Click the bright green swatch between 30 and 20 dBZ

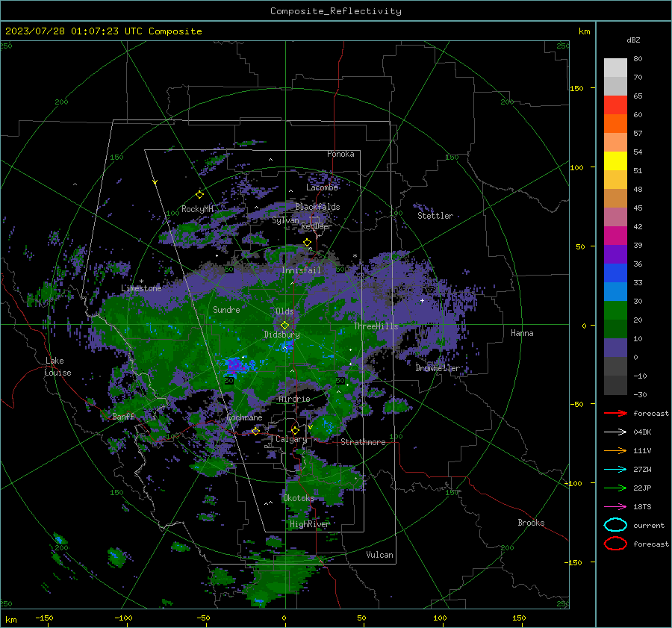pos(615,311)
